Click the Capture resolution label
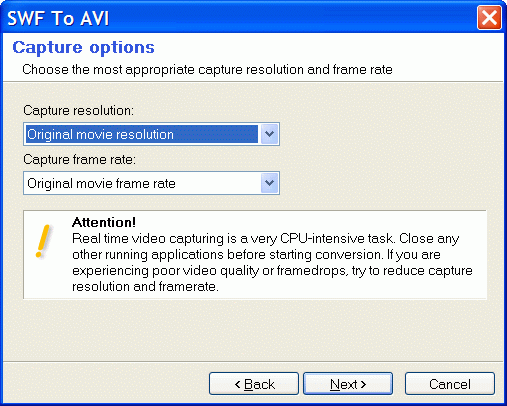The width and height of the screenshot is (507, 406). 78,110
